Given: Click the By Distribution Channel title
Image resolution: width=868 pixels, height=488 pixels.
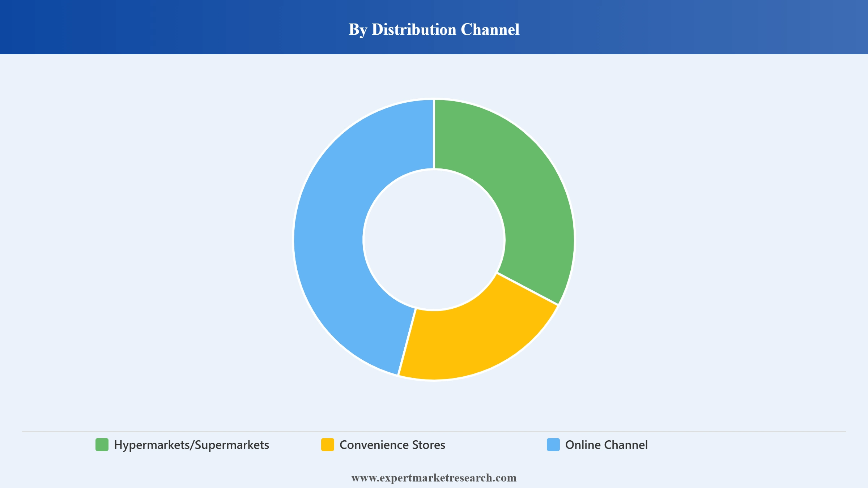Looking at the screenshot, I should click(434, 30).
